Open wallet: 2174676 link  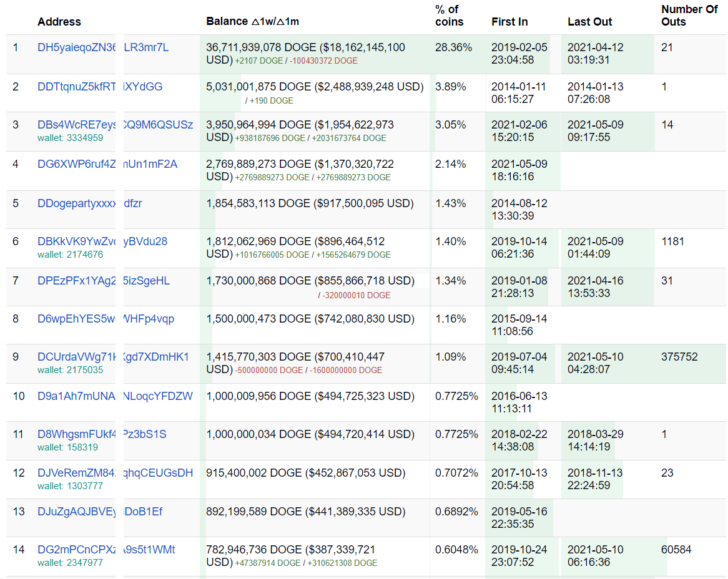[x=70, y=254]
